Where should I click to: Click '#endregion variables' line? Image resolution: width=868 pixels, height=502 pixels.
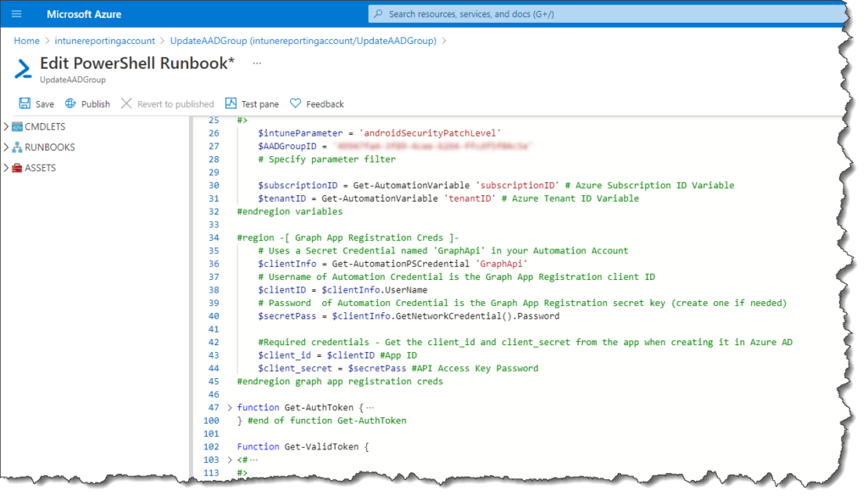coord(290,212)
